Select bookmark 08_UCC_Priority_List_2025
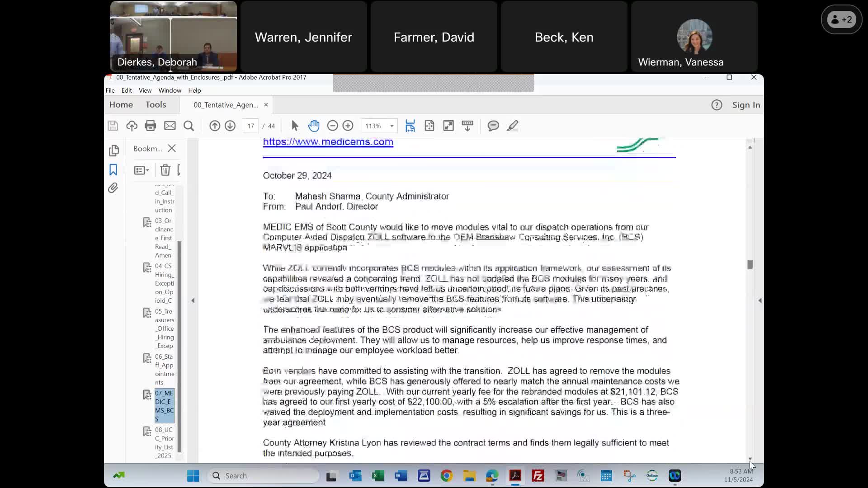Image resolution: width=868 pixels, height=488 pixels. pos(164,443)
